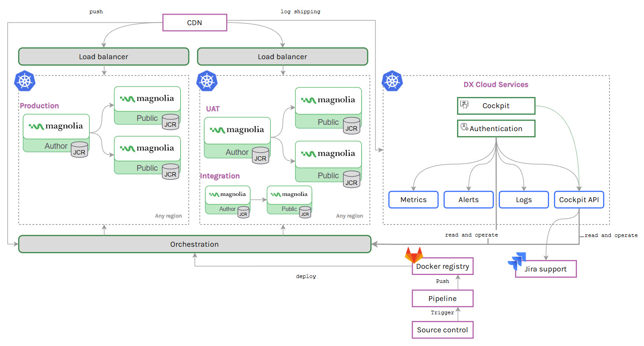Open the Cockpit service box
This screenshot has width=644, height=346.
point(496,106)
